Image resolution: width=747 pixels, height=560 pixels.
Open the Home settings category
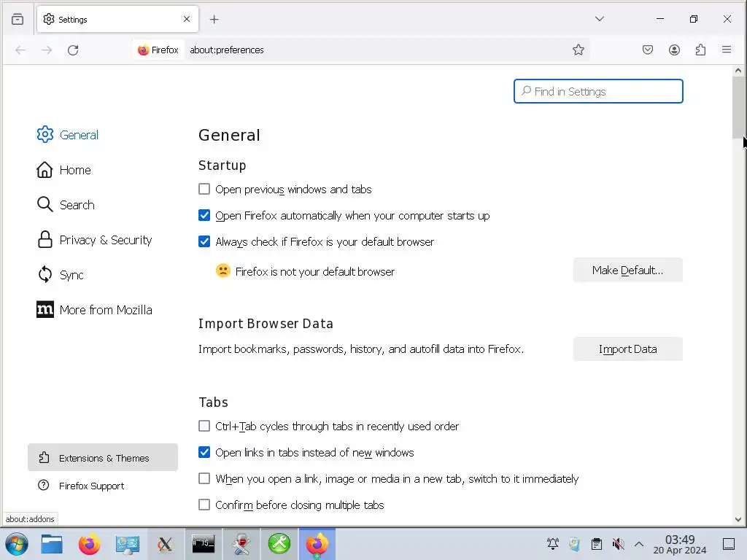64,170
